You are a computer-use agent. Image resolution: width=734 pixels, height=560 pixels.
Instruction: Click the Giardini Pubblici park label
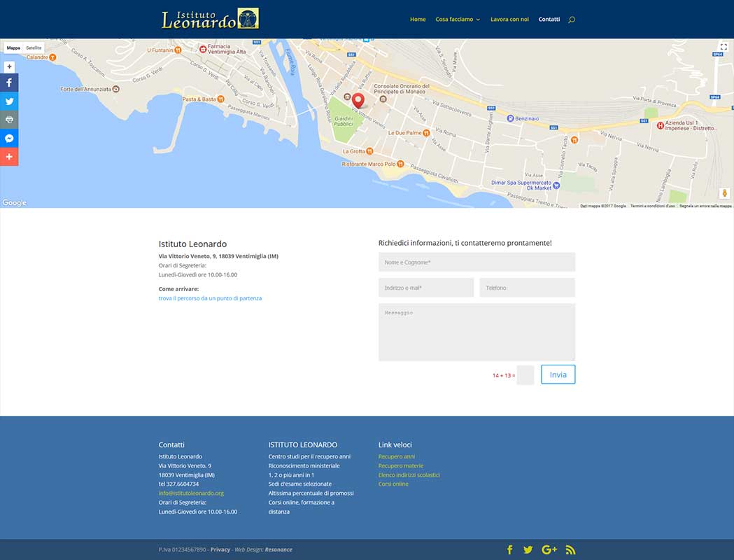pos(344,121)
